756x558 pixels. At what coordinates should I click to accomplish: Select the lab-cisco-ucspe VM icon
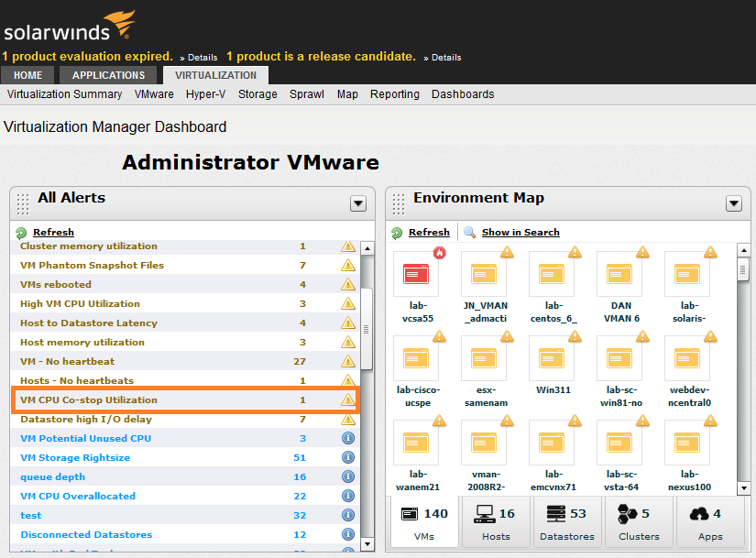point(416,358)
